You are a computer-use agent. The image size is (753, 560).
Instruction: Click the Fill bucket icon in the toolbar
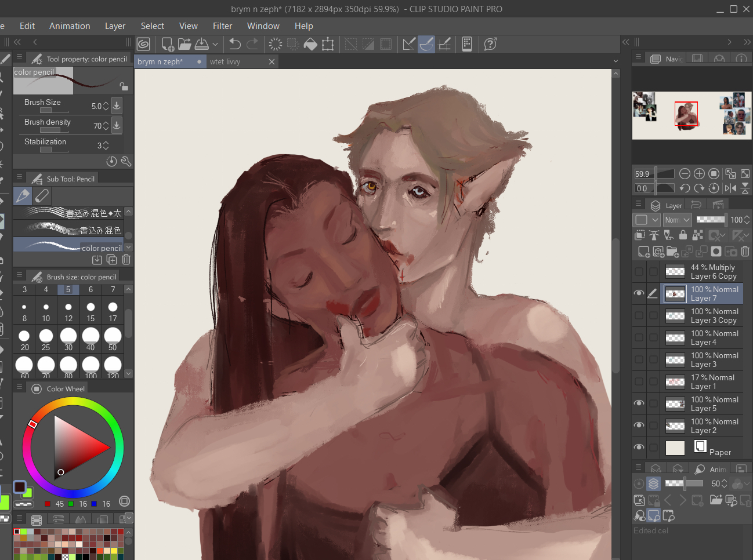click(310, 44)
